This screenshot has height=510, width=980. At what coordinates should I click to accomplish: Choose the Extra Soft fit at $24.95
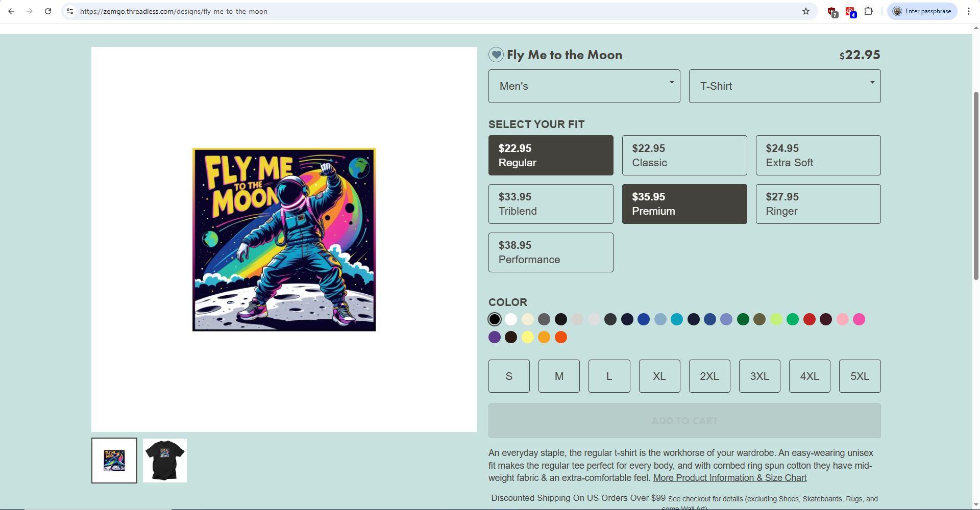coord(818,155)
